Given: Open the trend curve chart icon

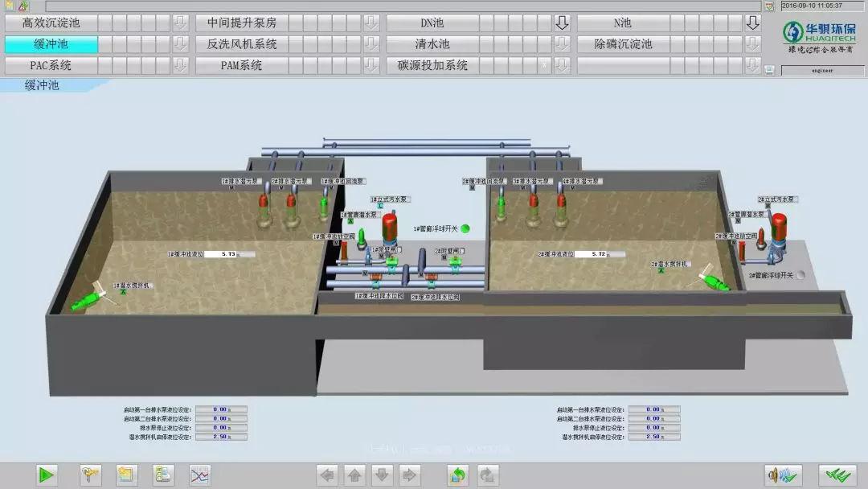Looking at the screenshot, I should 199,475.
